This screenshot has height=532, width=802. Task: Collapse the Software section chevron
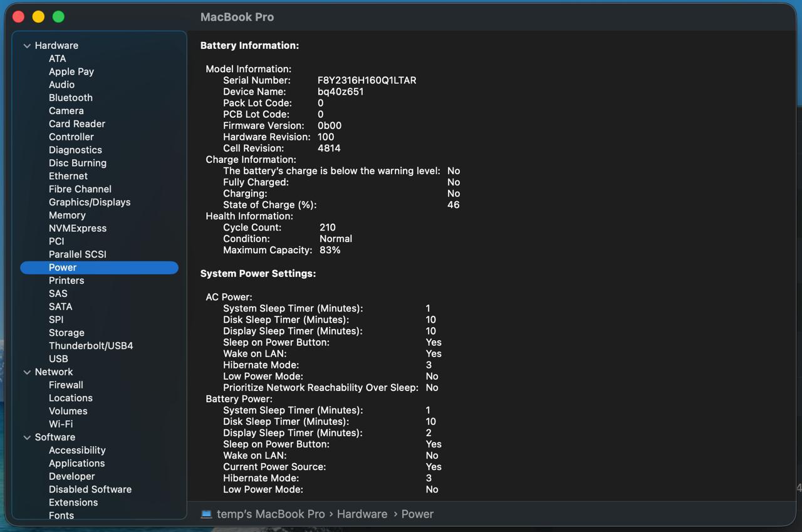pyautogui.click(x=27, y=437)
